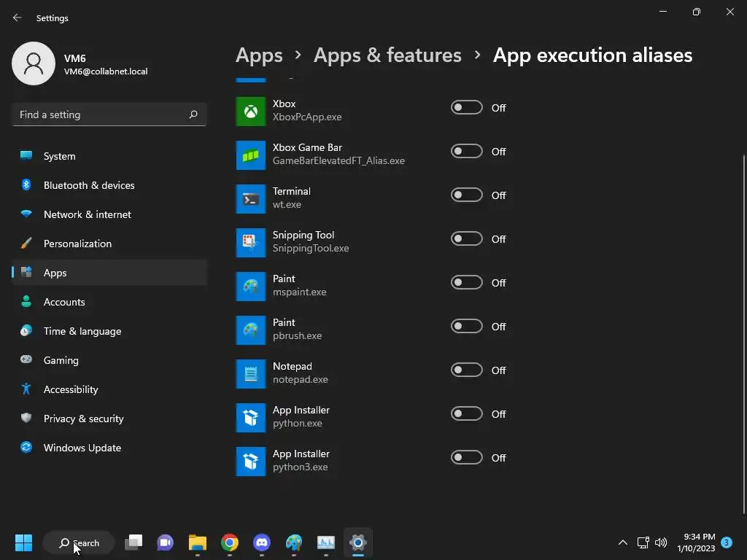Click the Find a setting search field
The height and width of the screenshot is (560, 747).
(109, 114)
